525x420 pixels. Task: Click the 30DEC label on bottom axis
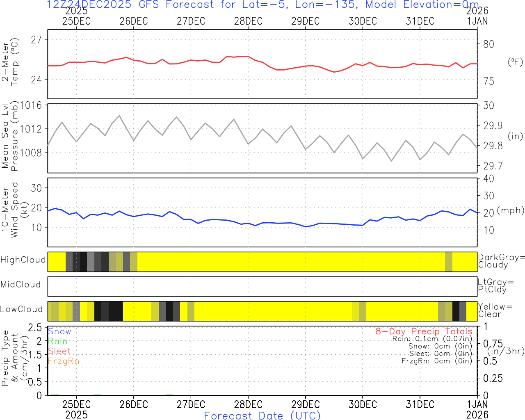click(363, 404)
